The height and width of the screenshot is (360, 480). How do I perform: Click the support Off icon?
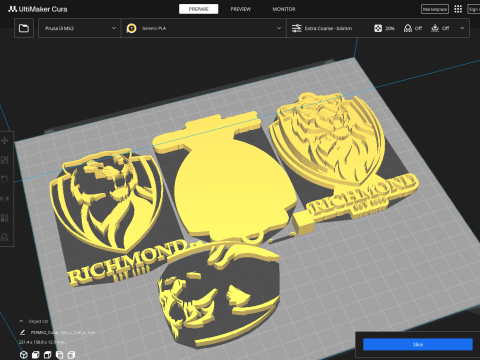[x=407, y=28]
